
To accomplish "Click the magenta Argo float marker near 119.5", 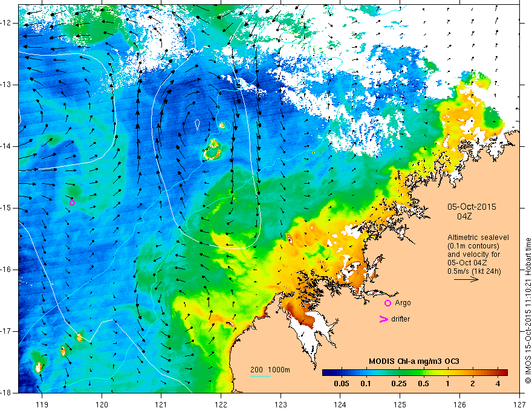I will click(72, 203).
